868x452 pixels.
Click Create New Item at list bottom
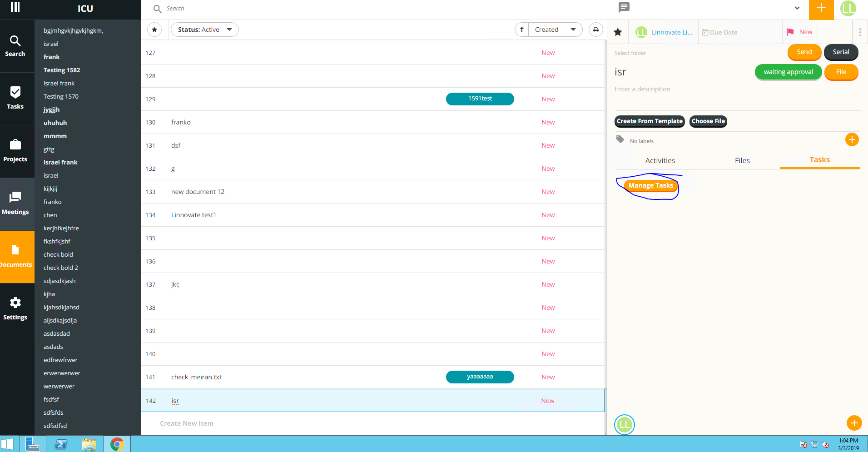pos(187,423)
